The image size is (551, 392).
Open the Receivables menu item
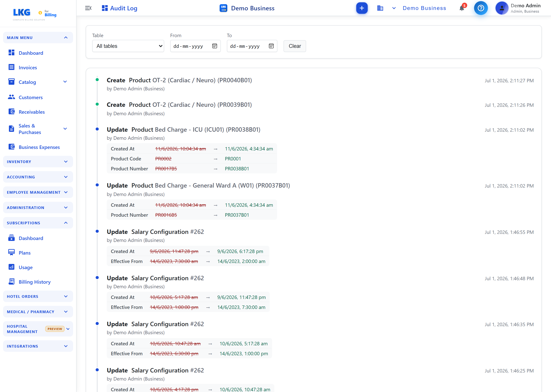[x=32, y=112]
